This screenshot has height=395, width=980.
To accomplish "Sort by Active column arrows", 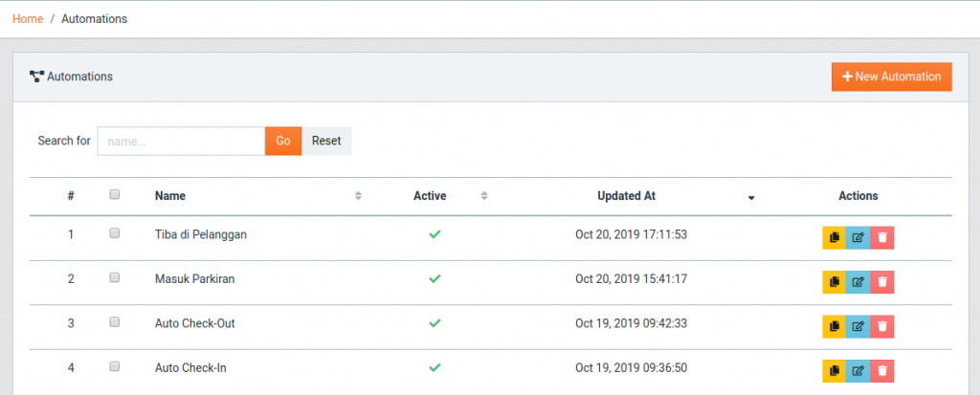I will coord(483,196).
